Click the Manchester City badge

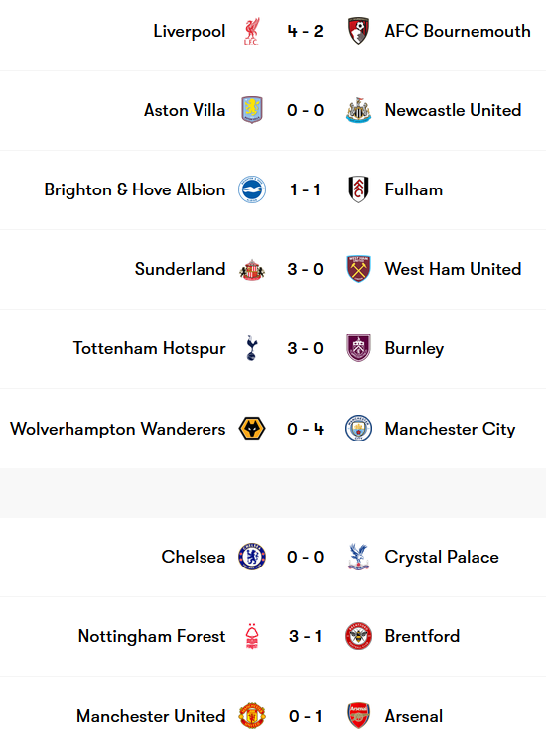pyautogui.click(x=358, y=429)
